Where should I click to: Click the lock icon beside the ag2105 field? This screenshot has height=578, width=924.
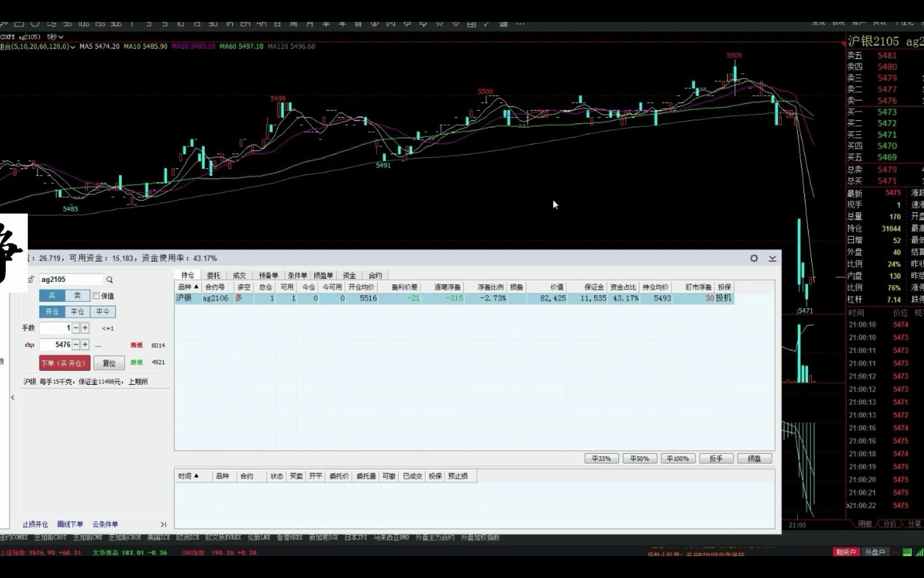coord(31,279)
